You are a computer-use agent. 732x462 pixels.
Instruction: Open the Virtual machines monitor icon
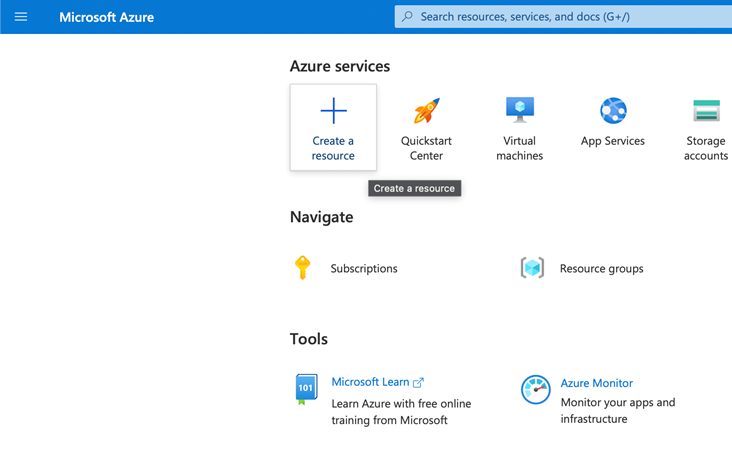pos(520,110)
